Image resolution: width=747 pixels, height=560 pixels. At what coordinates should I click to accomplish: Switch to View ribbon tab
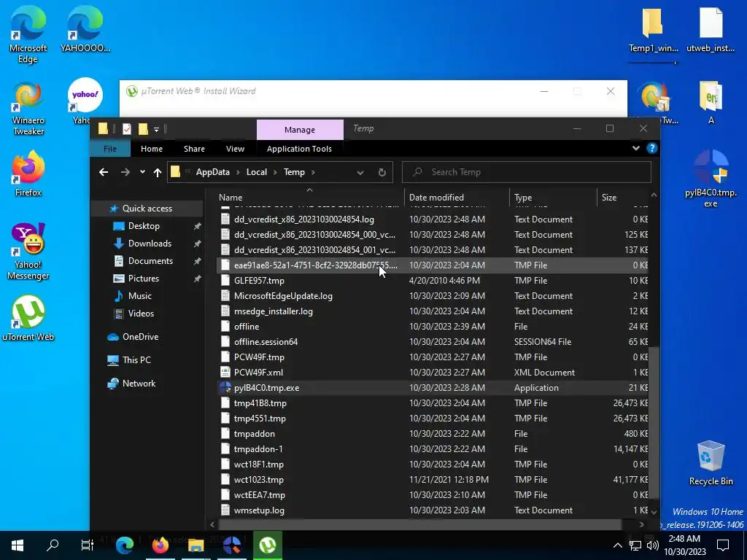(235, 149)
